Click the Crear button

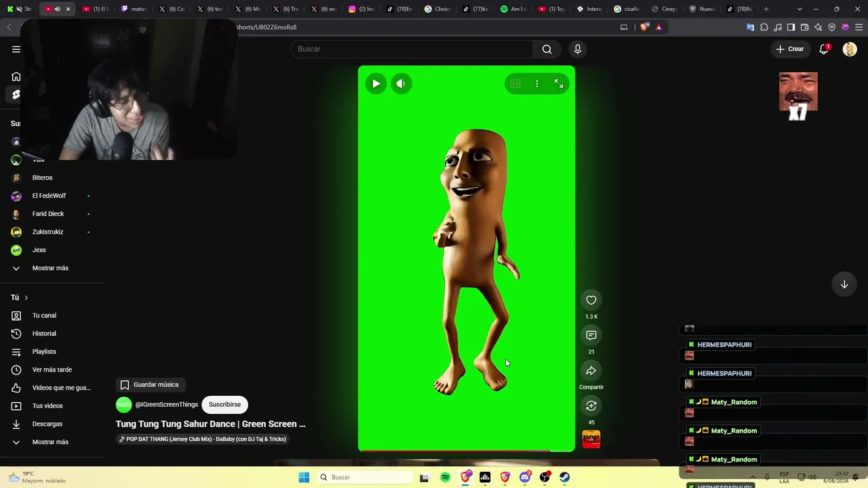(790, 49)
